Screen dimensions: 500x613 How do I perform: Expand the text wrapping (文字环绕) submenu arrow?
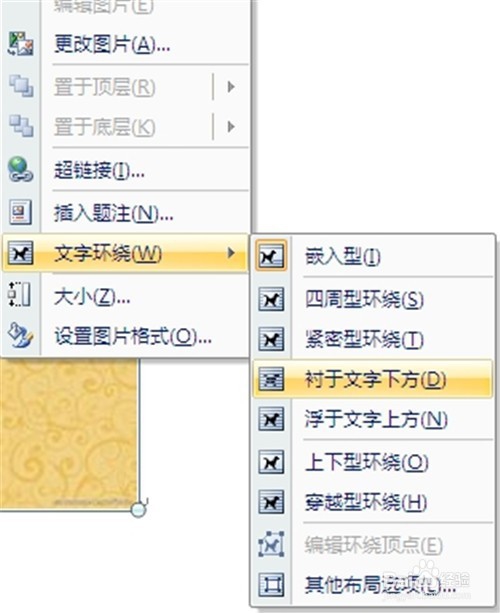coord(231,253)
